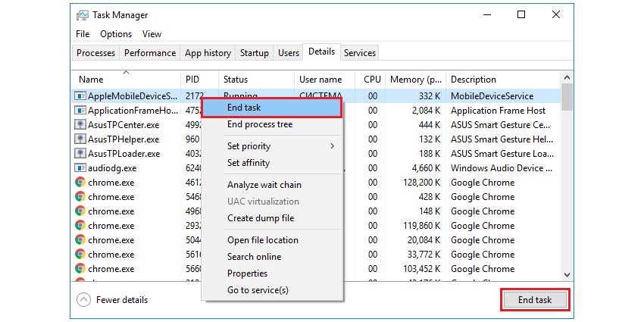Click the ApplicationFrameHo... process icon
Viewport: 644px width, 322px height.
point(80,111)
